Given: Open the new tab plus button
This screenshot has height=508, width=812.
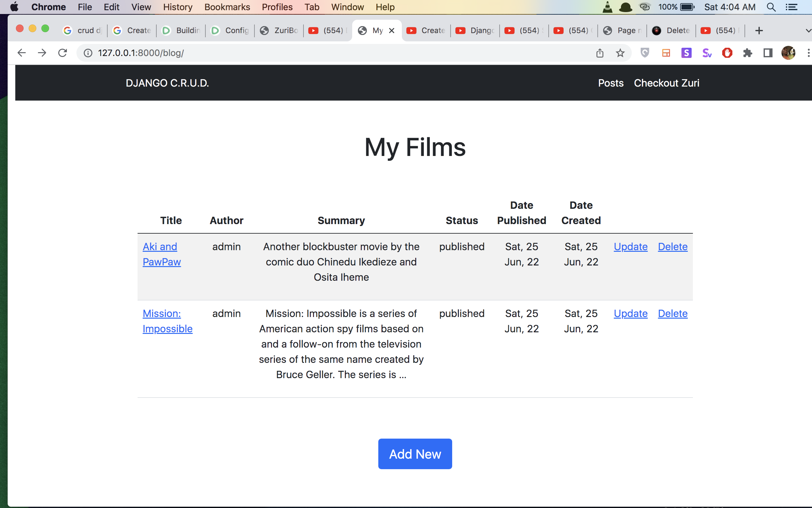Looking at the screenshot, I should (x=759, y=31).
